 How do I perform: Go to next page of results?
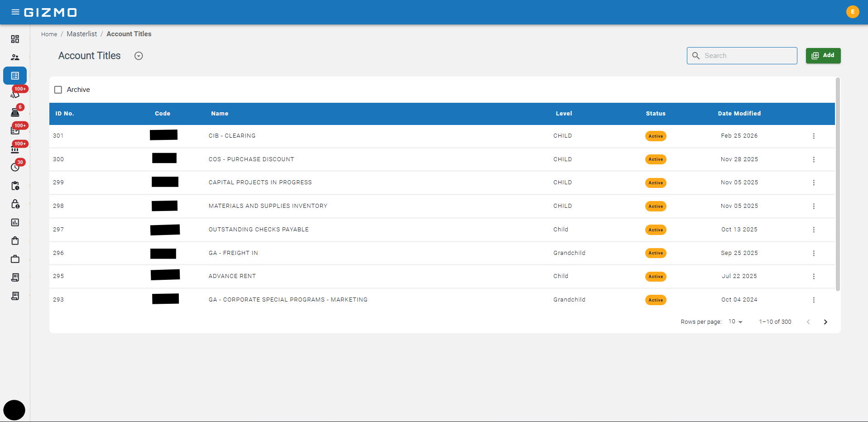click(825, 322)
